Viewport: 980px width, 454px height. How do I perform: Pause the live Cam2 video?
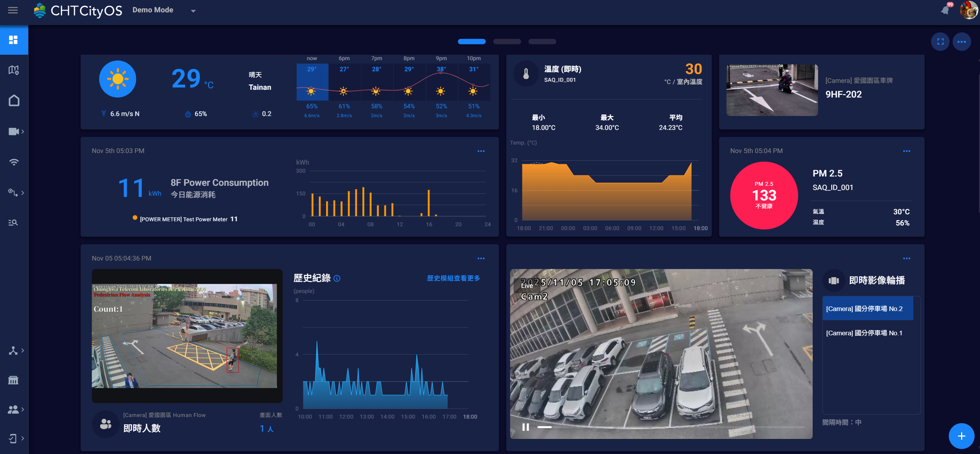(525, 427)
